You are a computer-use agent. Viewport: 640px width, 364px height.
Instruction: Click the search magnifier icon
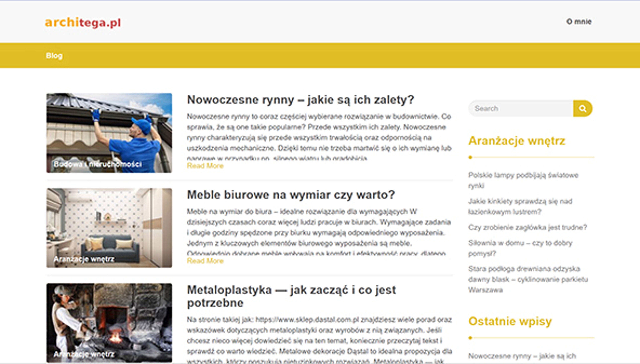pos(583,109)
